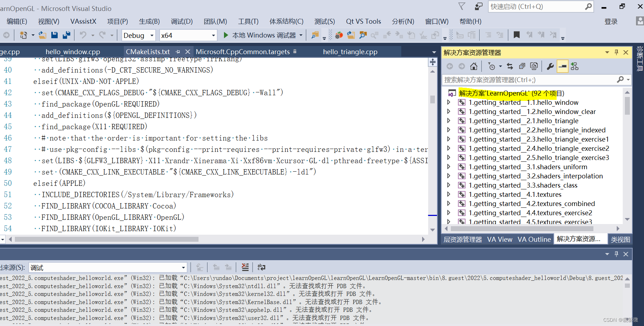Click the VA find symbol icon
The image size is (644, 326).
pyautogui.click(x=363, y=35)
